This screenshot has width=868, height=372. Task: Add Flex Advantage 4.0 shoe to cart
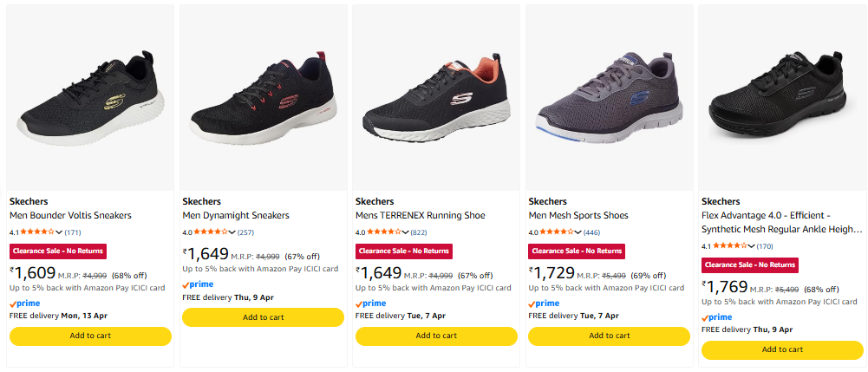[782, 349]
